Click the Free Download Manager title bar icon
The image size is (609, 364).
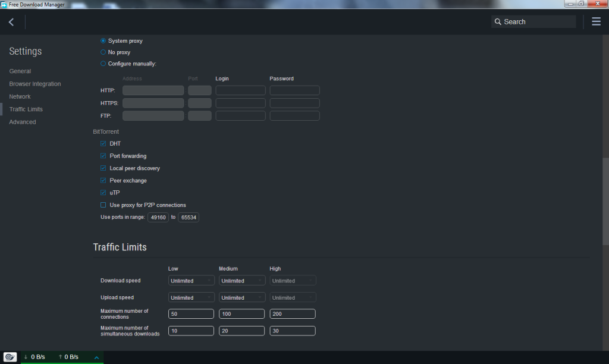tap(5, 4)
